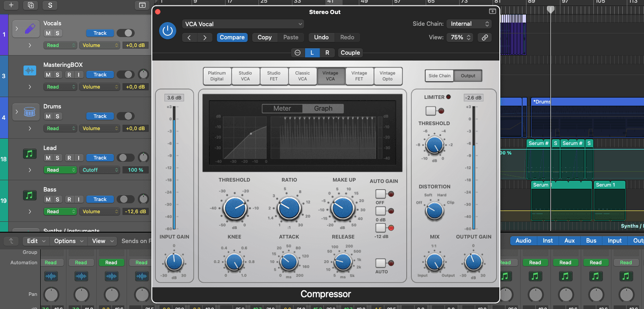Click the link icon beside View percentage

coord(484,37)
